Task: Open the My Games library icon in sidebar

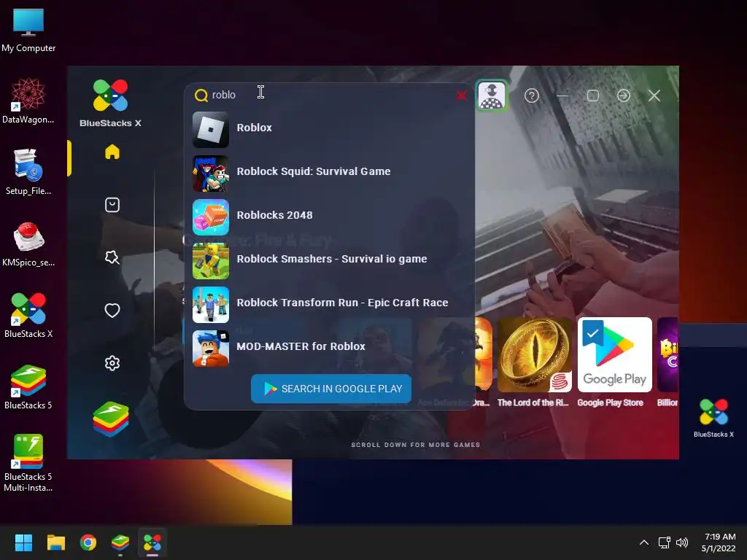Action: [112, 205]
